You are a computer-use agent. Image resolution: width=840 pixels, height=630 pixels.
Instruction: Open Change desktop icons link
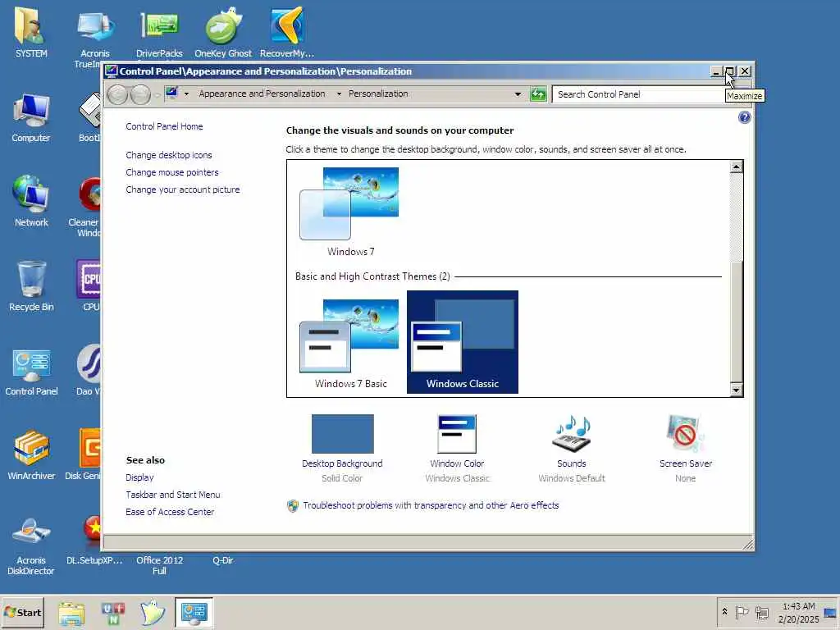(169, 155)
